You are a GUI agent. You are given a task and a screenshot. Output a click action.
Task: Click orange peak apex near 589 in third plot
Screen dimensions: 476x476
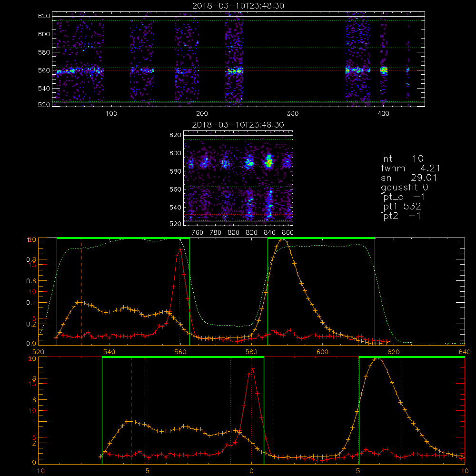pos(283,239)
